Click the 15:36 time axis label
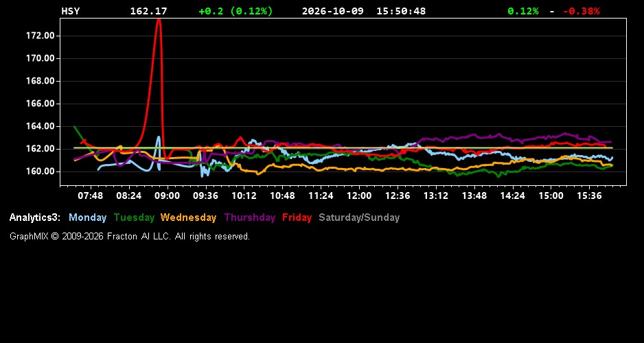Screen dimensions: 644x343 (x=589, y=196)
